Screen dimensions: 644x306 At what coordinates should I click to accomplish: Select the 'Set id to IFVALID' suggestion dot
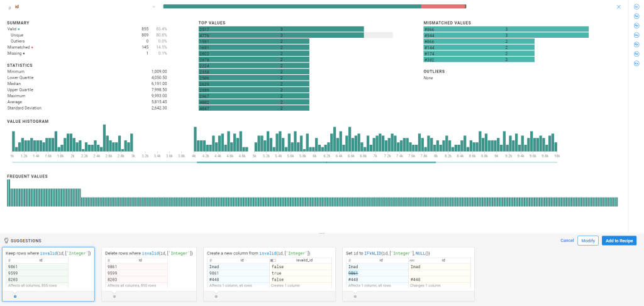point(355,296)
